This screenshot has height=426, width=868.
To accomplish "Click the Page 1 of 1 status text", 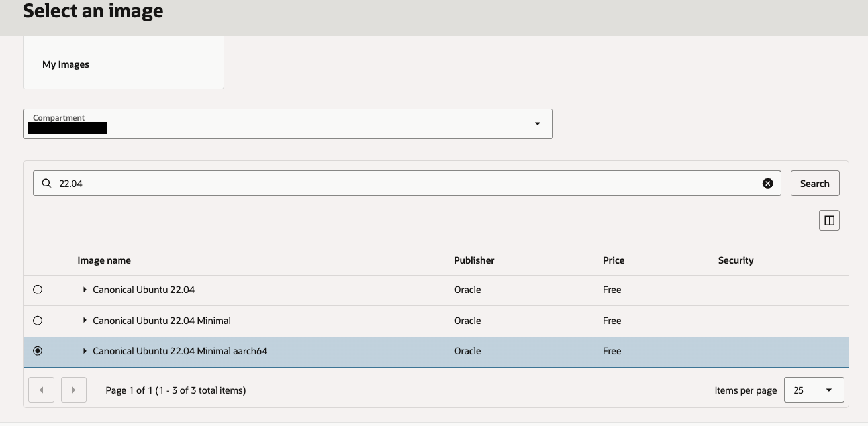I will pyautogui.click(x=175, y=390).
